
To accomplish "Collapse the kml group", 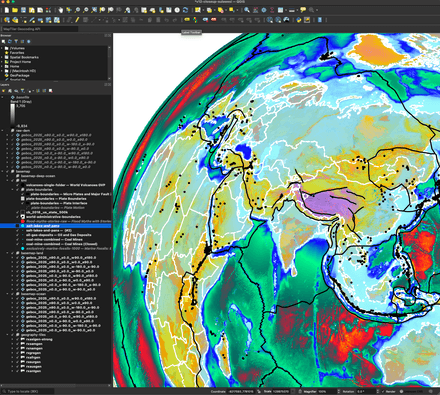I will (7, 180).
